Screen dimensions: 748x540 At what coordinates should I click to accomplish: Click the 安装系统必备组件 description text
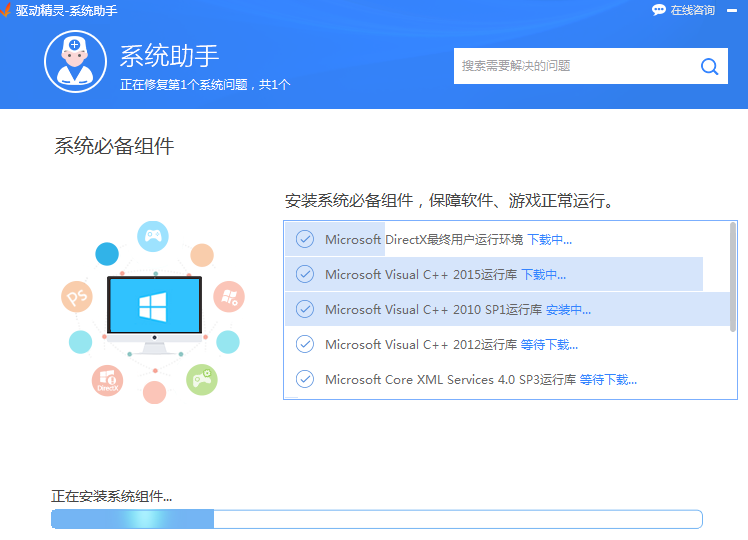(x=449, y=200)
